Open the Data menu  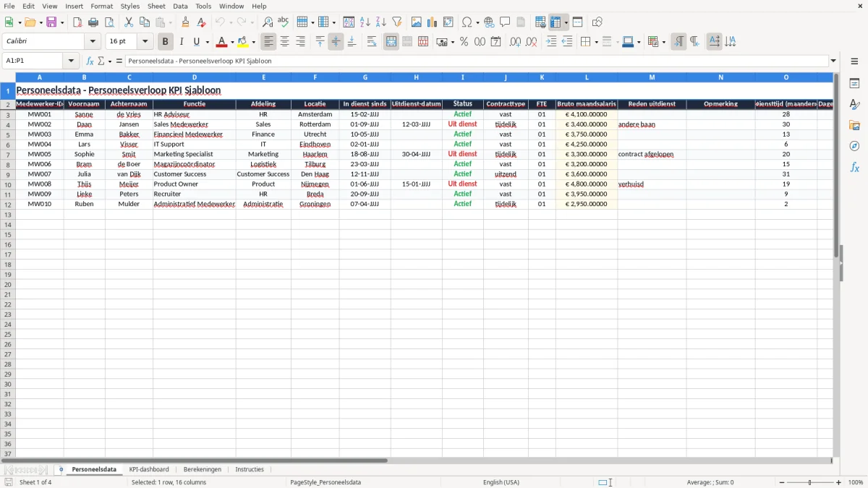(x=181, y=6)
